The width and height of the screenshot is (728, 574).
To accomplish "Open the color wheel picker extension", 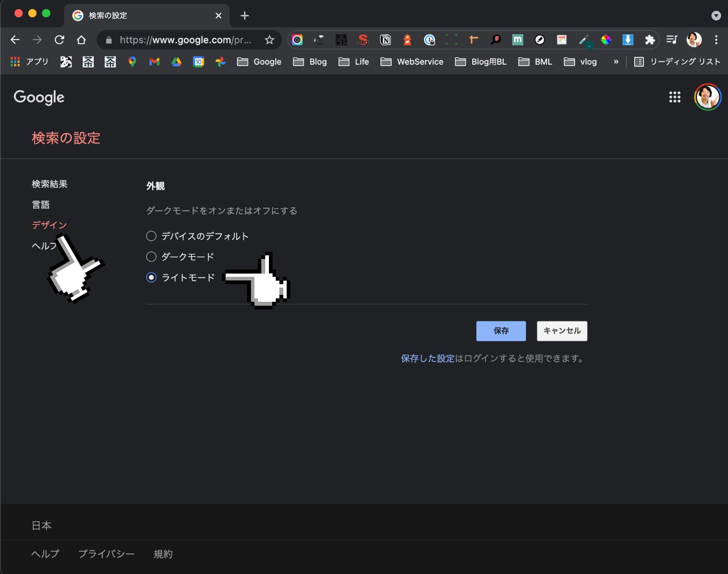I will pos(606,40).
